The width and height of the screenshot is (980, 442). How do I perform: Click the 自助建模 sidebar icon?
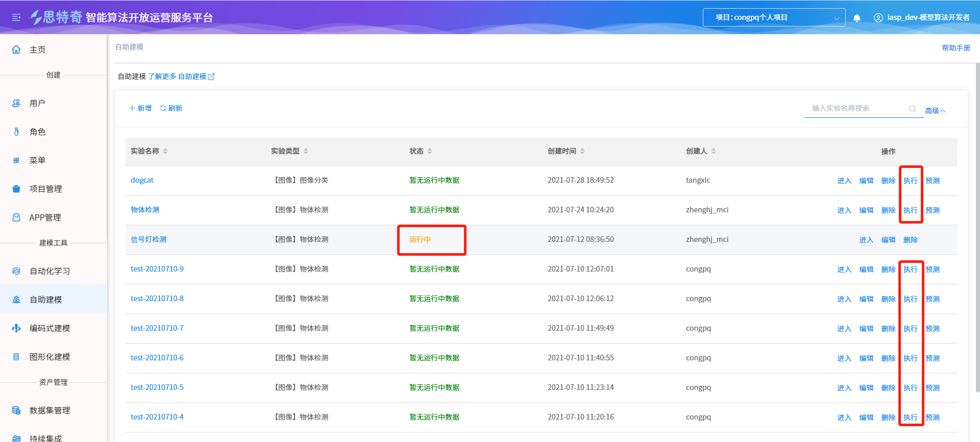16,300
